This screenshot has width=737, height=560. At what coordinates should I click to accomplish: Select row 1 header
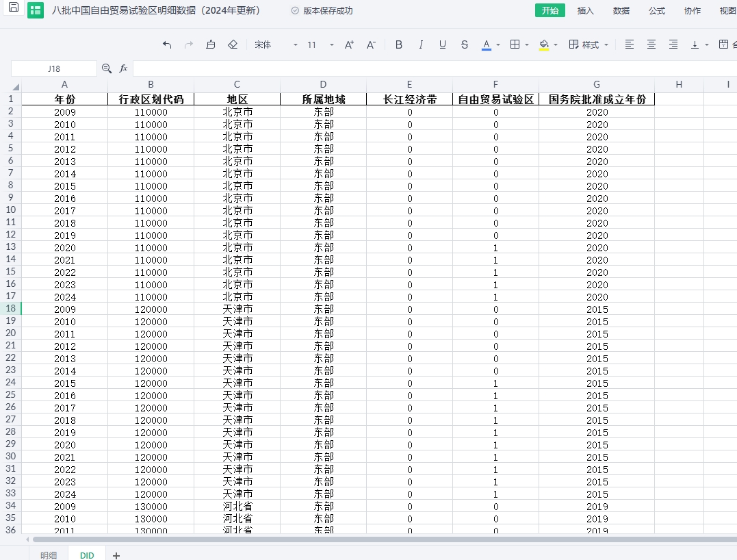coord(10,99)
